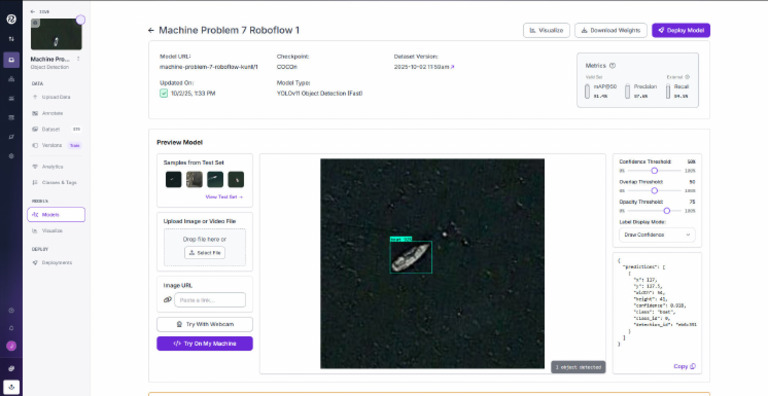Select the third test set sample thumbnail
Viewport: 768px width, 396px height.
pos(215,179)
